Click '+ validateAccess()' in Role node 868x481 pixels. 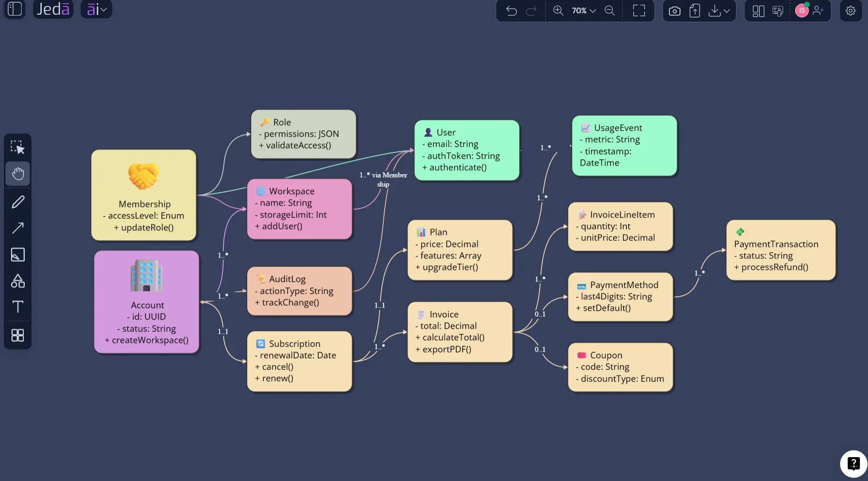[295, 145]
